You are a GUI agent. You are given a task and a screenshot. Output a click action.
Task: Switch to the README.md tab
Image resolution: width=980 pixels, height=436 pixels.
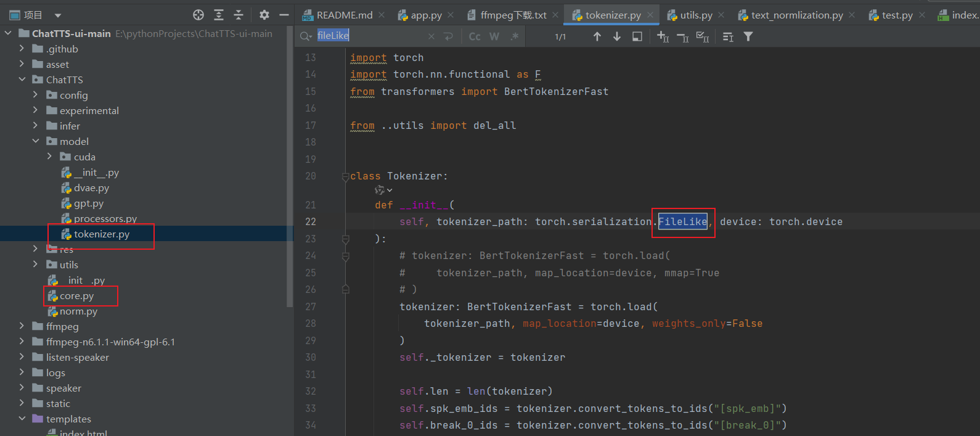(x=345, y=15)
